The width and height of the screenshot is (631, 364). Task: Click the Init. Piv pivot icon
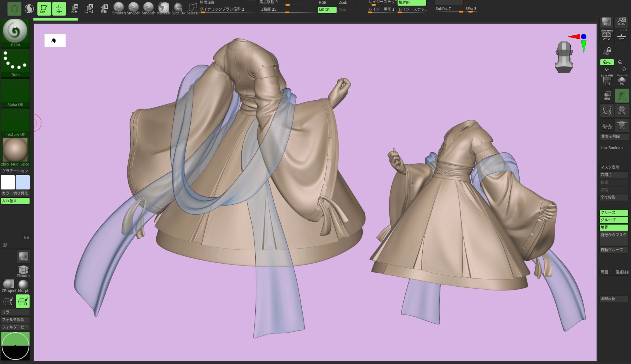pos(622,110)
